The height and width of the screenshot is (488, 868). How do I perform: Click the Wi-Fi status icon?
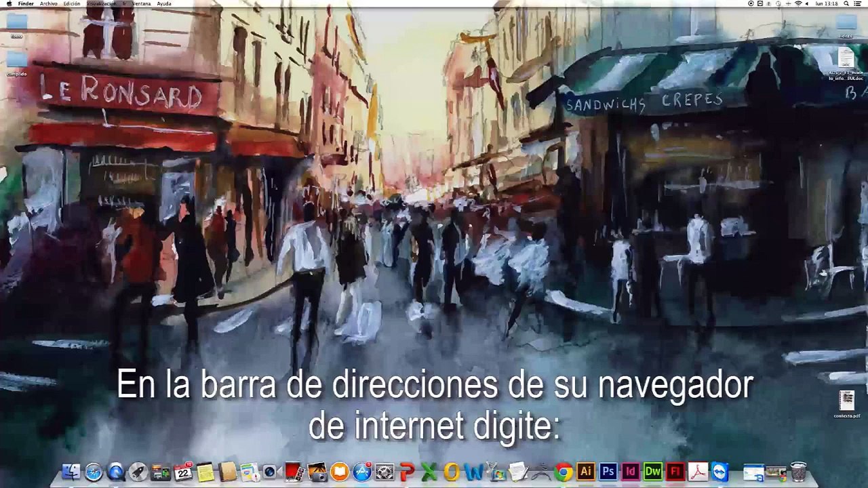point(798,3)
